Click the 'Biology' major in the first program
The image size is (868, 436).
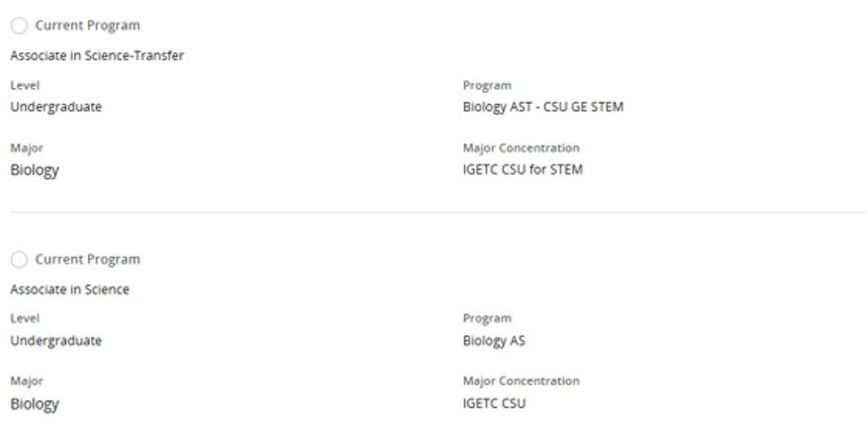[x=35, y=170]
